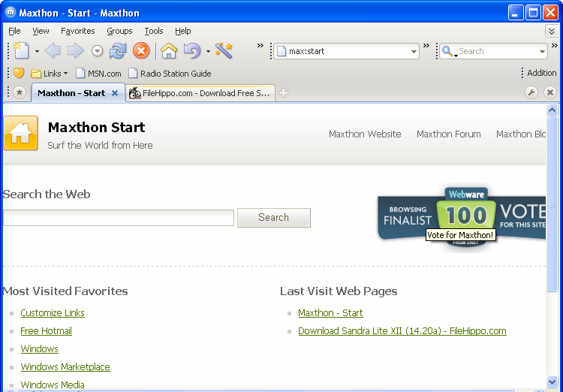The height and width of the screenshot is (392, 563).
Task: Open the navigation history round dropdown
Action: (x=97, y=51)
